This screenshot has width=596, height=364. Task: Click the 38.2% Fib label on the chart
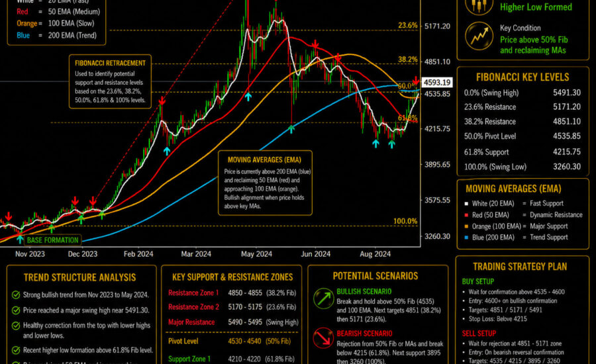(408, 60)
